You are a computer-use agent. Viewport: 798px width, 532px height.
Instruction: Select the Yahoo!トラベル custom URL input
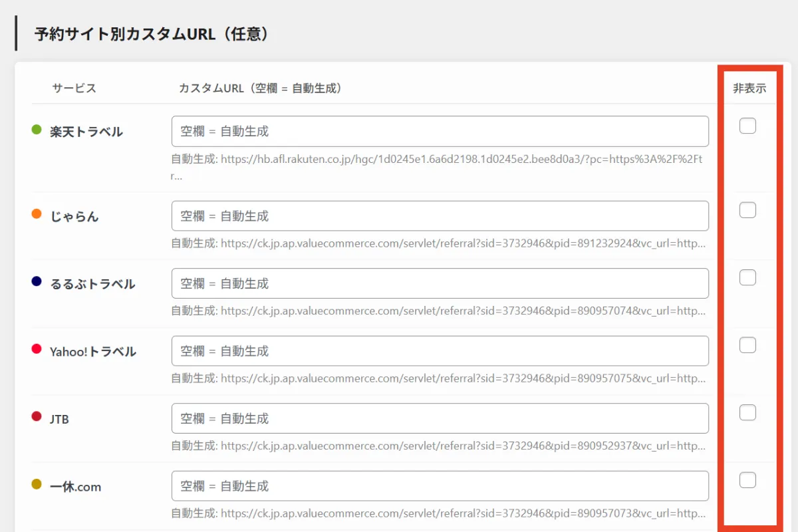tap(440, 351)
